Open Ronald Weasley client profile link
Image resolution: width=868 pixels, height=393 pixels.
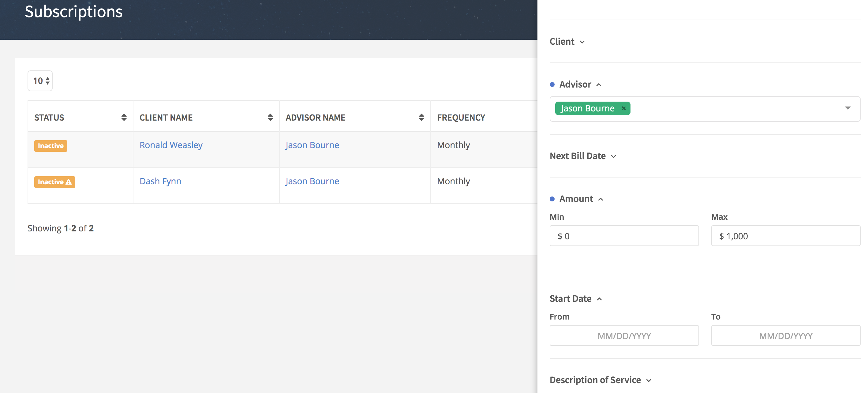(x=171, y=144)
